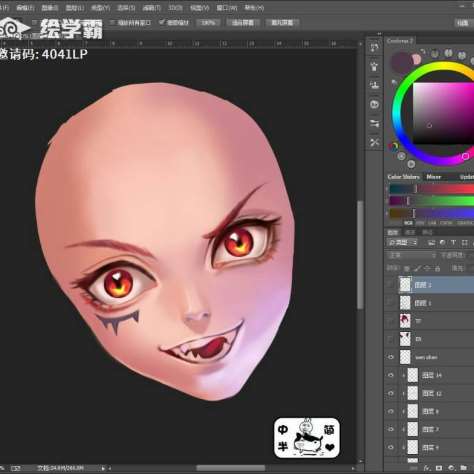The height and width of the screenshot is (474, 474).
Task: Add layer mask icon at panel bottom
Action: 439,468
